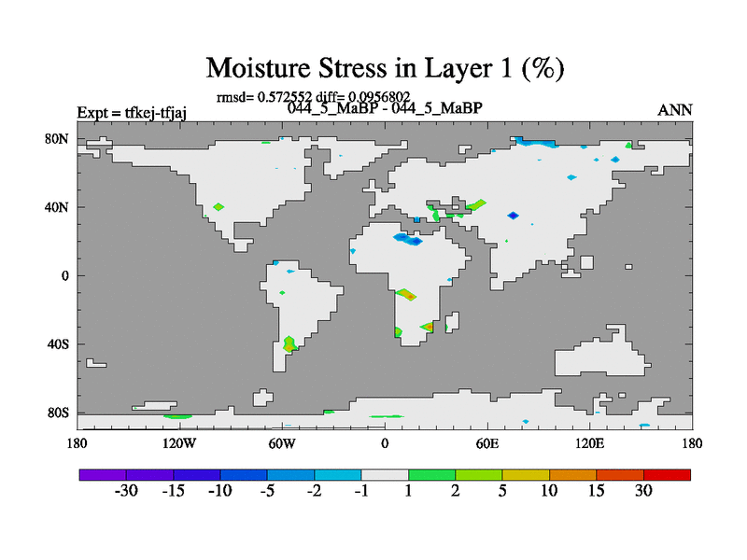This screenshot has height=560, width=747.
Task: Click the -1 to 1 white colorbar swatch
Action: (385, 475)
